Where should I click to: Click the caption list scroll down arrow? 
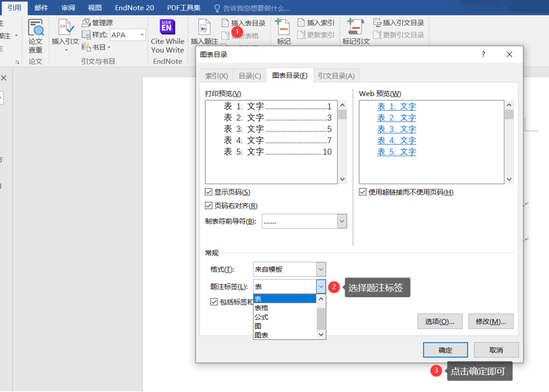coord(320,335)
